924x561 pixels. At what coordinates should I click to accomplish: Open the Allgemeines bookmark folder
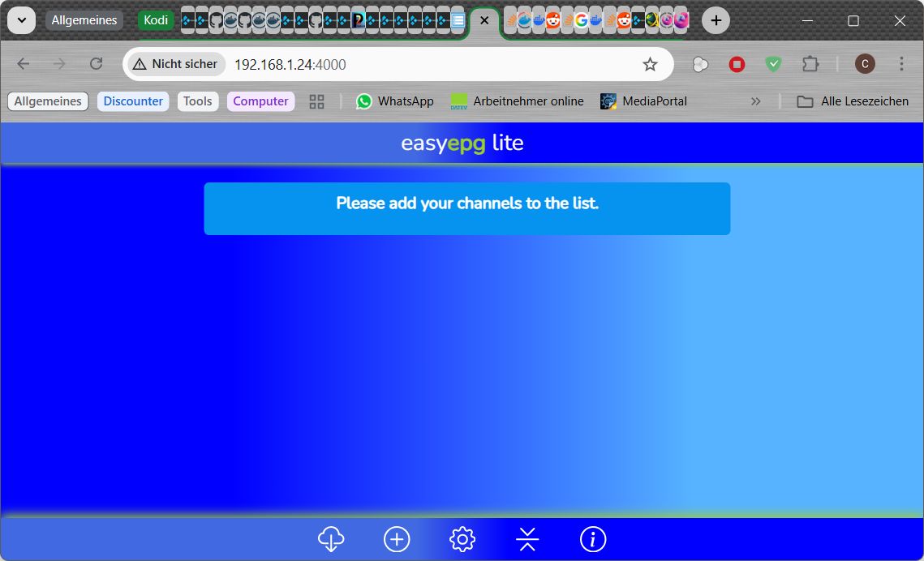click(x=49, y=101)
